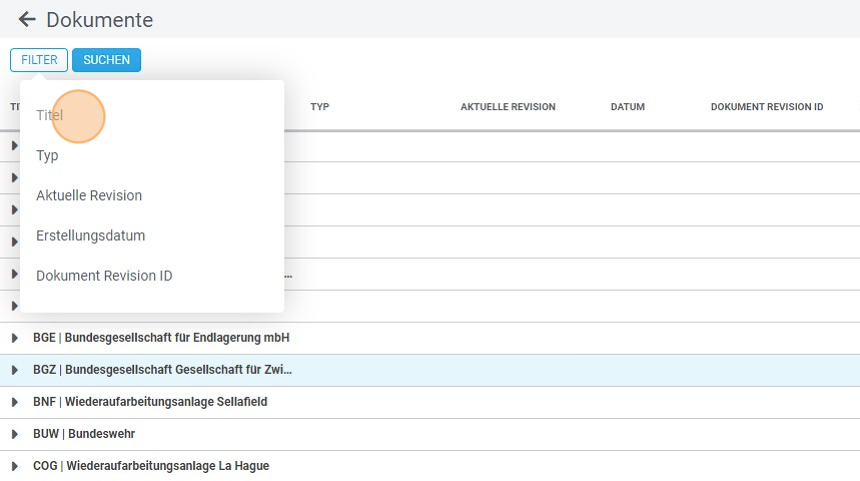Pick the Aktuelle Revision filter option
The image size is (860, 481).
click(89, 196)
